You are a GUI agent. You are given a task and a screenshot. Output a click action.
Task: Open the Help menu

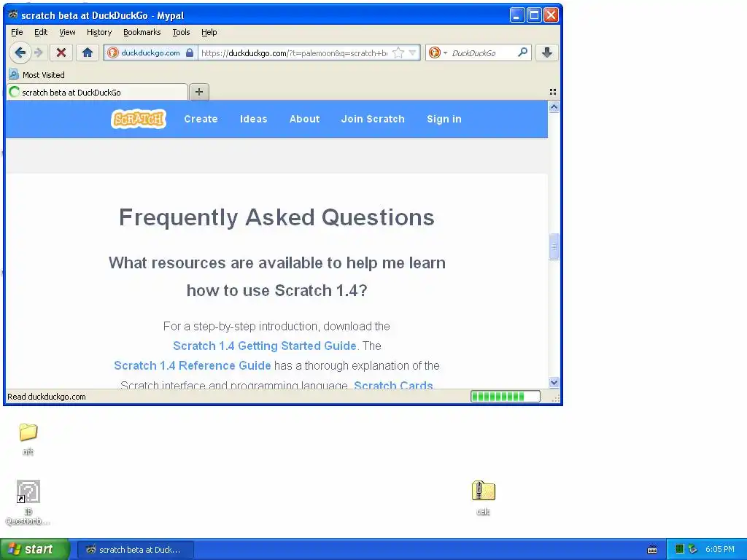pyautogui.click(x=209, y=32)
